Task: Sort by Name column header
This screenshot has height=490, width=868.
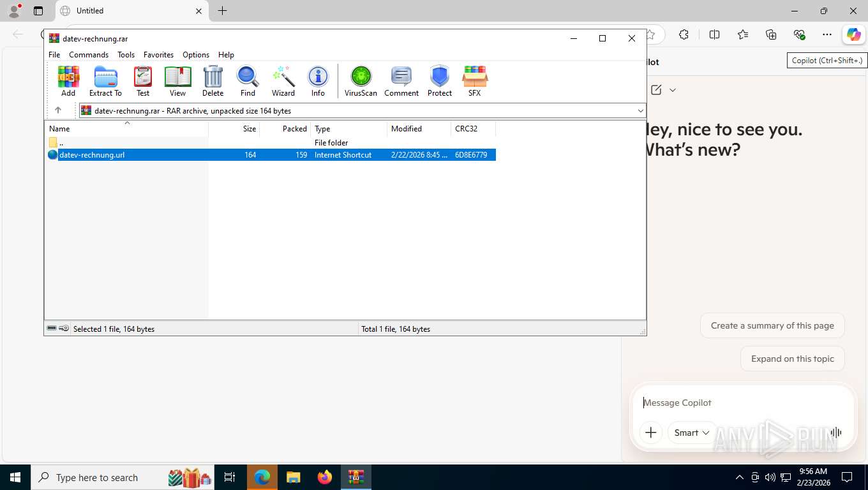Action: click(126, 128)
